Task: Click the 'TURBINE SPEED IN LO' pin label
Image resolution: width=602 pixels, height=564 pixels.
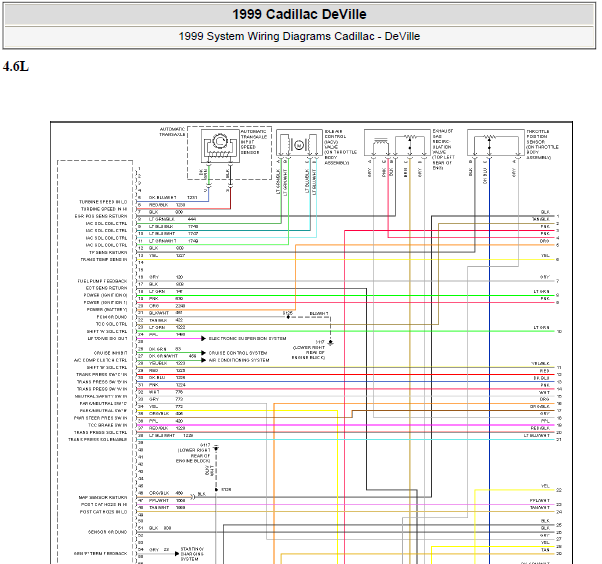Action: point(103,202)
